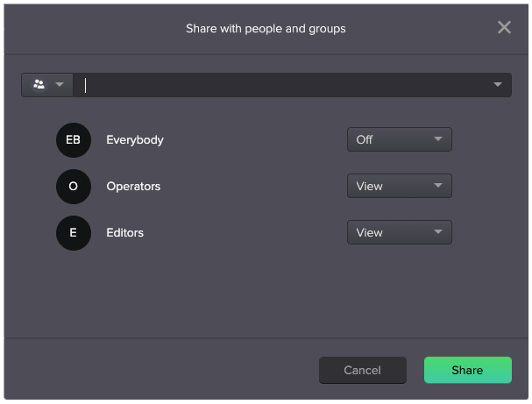Click the O avatar for Operators
The height and width of the screenshot is (404, 532).
74,187
